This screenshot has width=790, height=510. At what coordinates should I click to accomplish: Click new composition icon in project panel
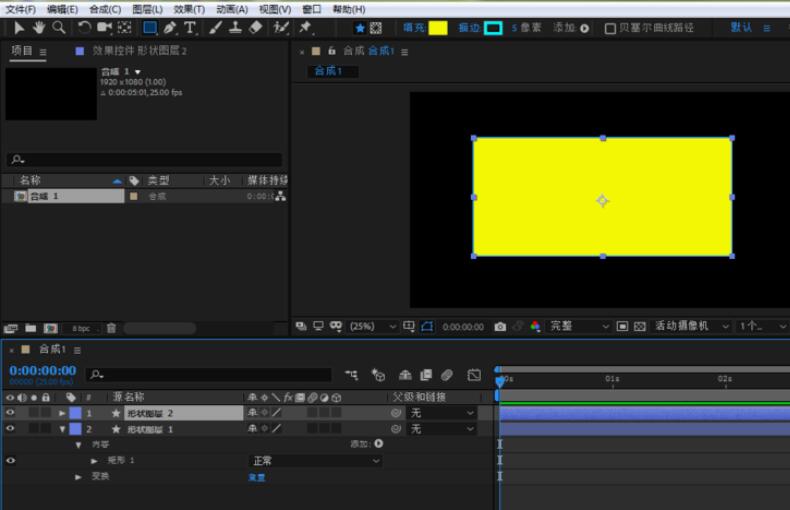click(x=50, y=329)
